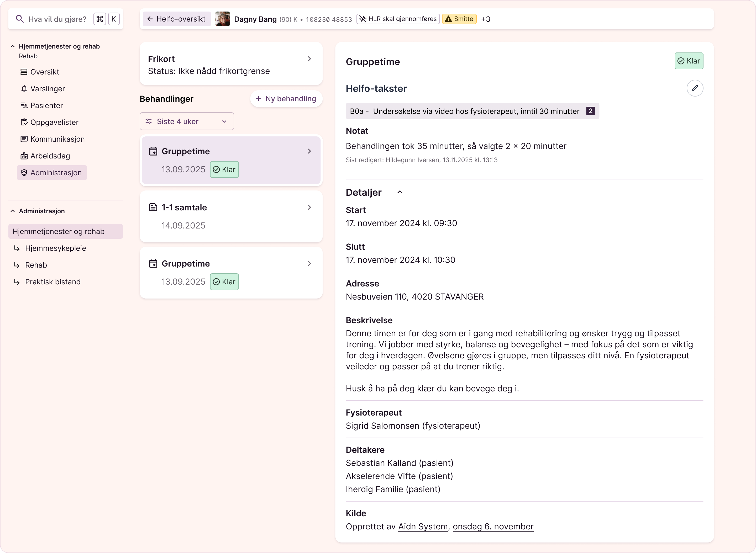
Task: Collapse the Detaljer section
Action: pyautogui.click(x=399, y=192)
